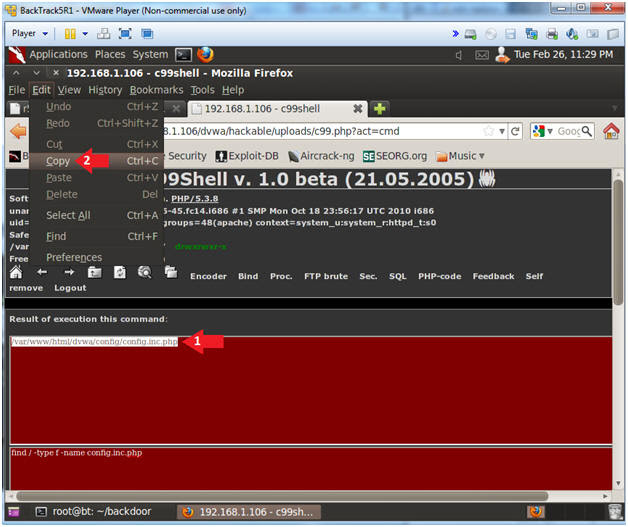Click the VMware network adapter icon
Screen dimensions: 628x527
pyautogui.click(x=531, y=34)
